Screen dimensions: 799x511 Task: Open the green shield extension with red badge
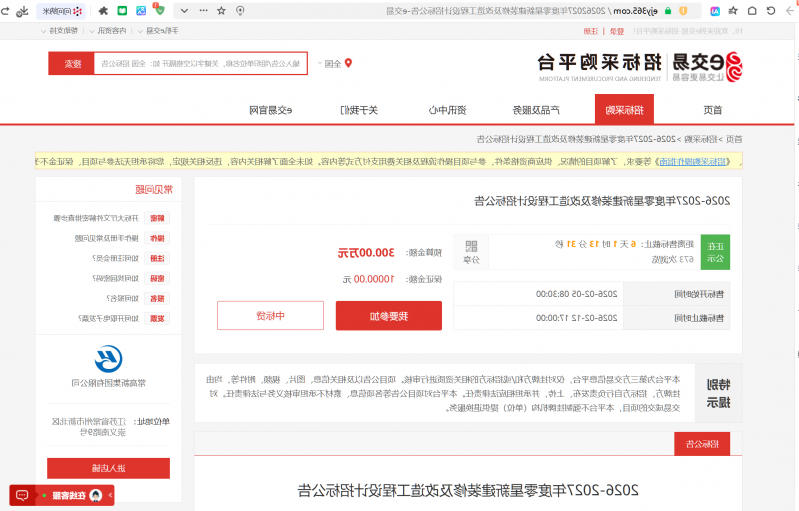coord(159,10)
